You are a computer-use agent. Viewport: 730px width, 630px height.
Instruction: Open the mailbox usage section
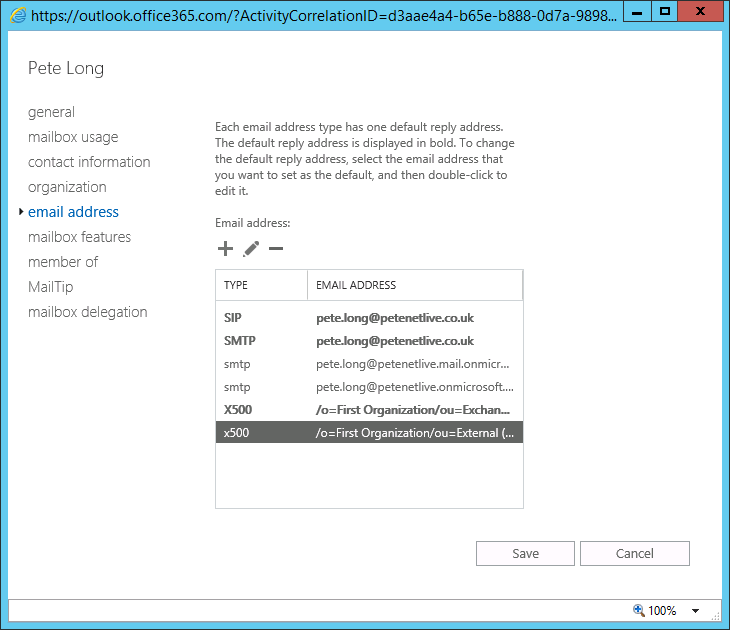73,137
